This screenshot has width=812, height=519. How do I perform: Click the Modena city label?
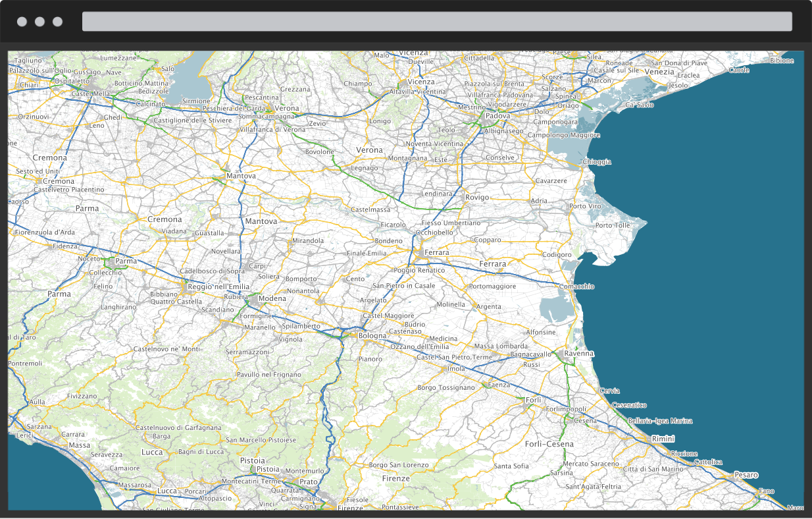click(272, 298)
